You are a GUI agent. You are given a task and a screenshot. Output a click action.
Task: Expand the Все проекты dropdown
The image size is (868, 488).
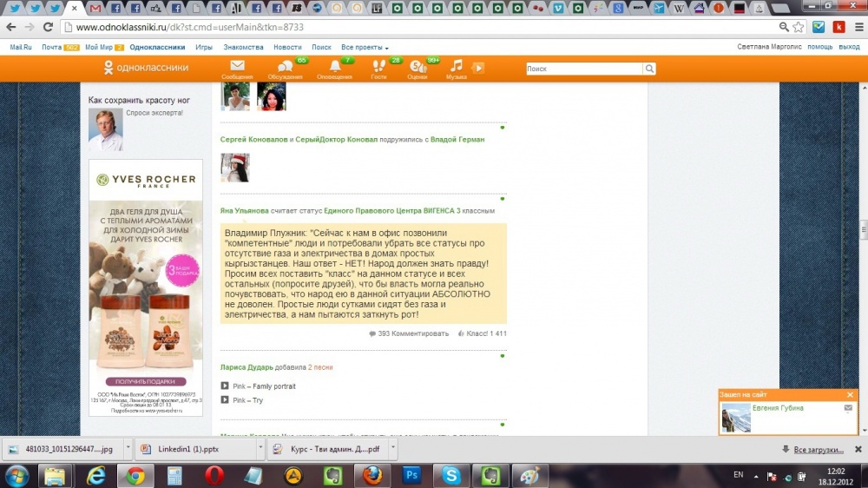point(365,47)
